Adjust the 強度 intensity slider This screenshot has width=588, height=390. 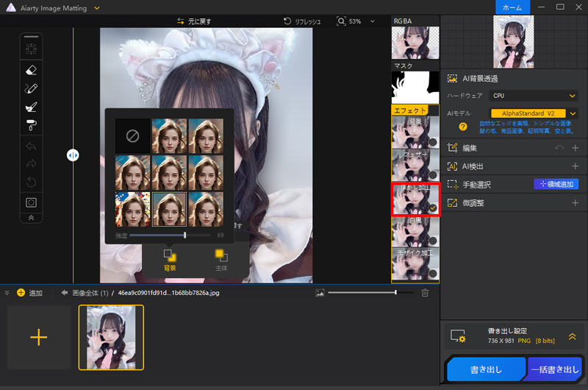[184, 235]
